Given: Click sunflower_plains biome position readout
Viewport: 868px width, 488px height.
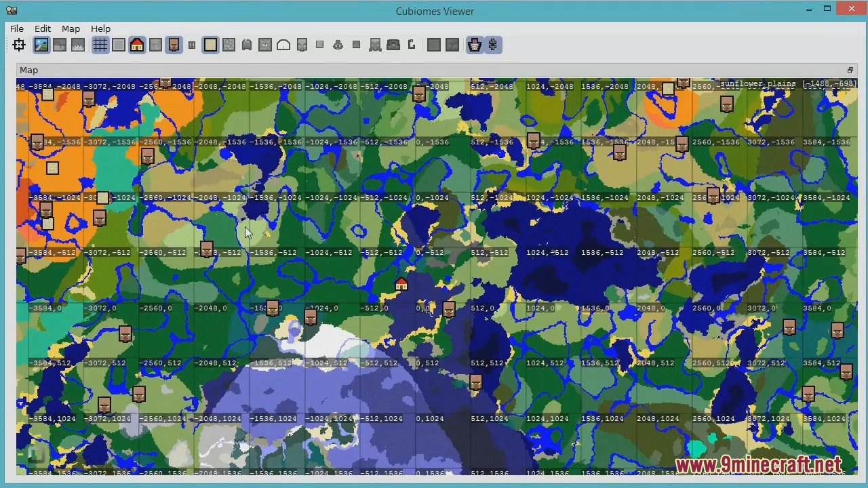Looking at the screenshot, I should pos(787,84).
